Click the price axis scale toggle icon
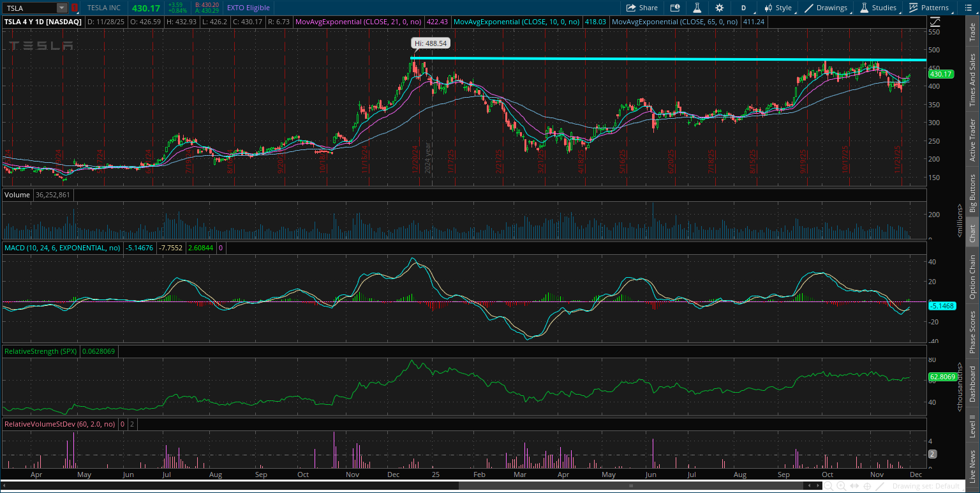 tap(936, 23)
